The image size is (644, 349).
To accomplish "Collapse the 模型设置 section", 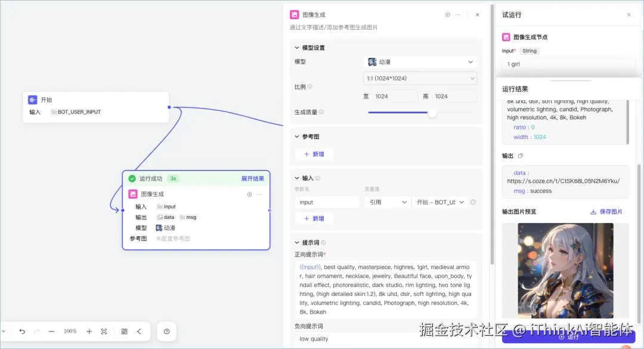I will coord(297,48).
